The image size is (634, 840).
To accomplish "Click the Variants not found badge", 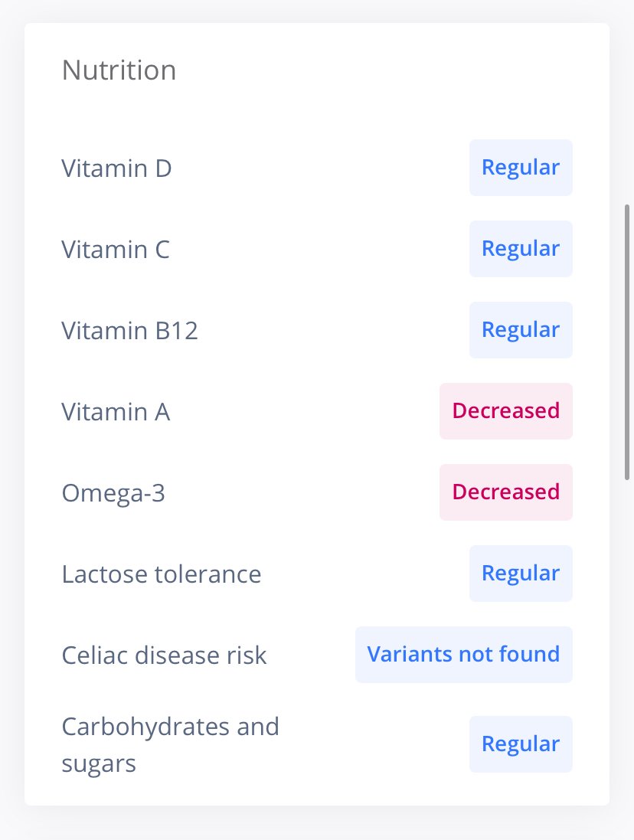I will click(464, 655).
